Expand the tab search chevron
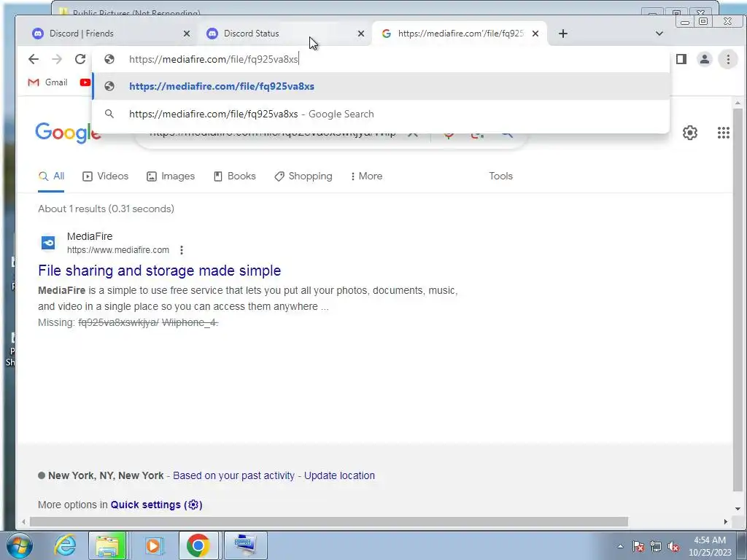The height and width of the screenshot is (560, 747). [659, 34]
